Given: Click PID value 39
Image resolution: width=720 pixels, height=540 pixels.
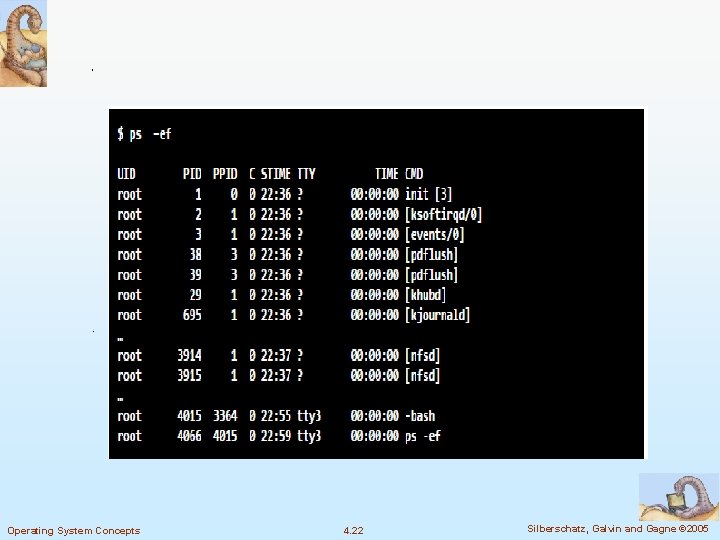Looking at the screenshot, I should [x=195, y=275].
